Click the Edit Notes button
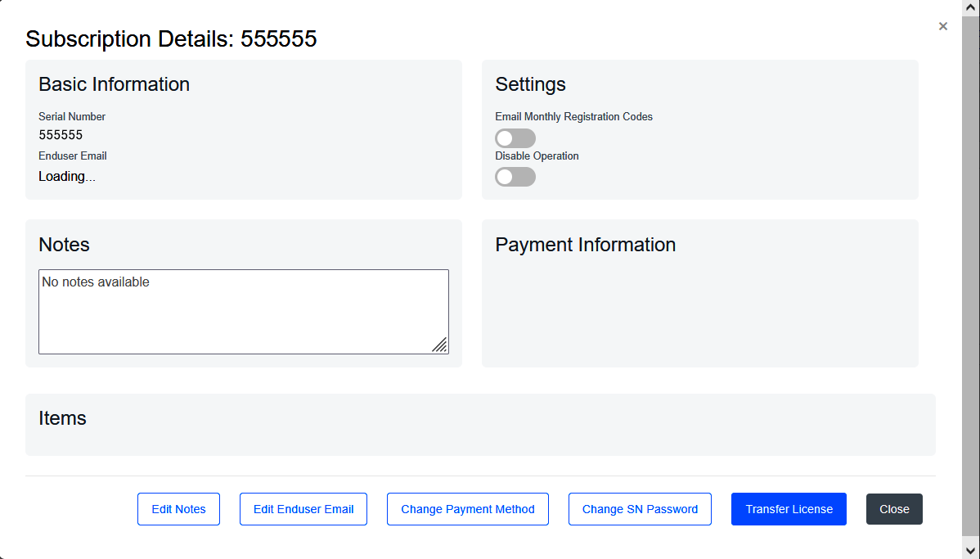Screen dimensions: 980x559 (x=178, y=508)
